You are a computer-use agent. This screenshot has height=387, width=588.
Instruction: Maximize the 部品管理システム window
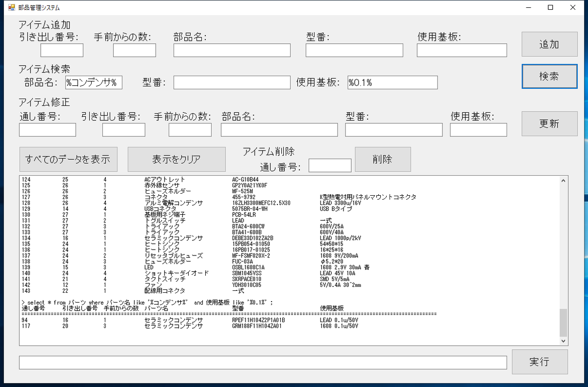551,8
